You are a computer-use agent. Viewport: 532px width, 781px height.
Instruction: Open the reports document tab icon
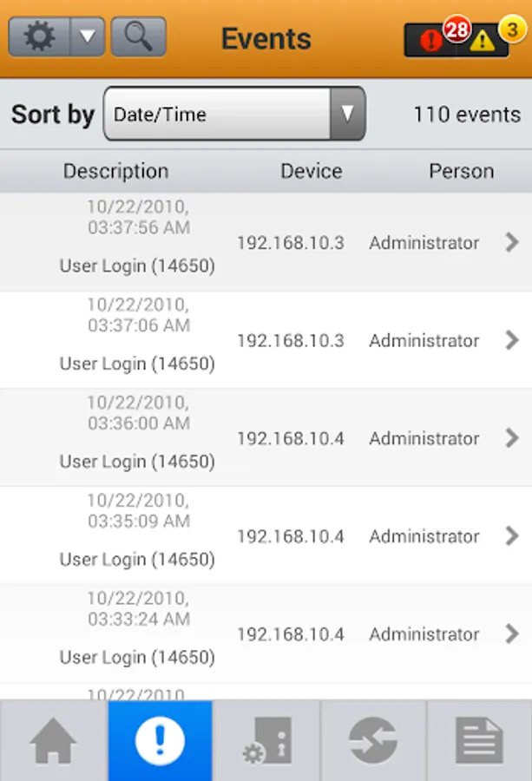click(x=479, y=742)
